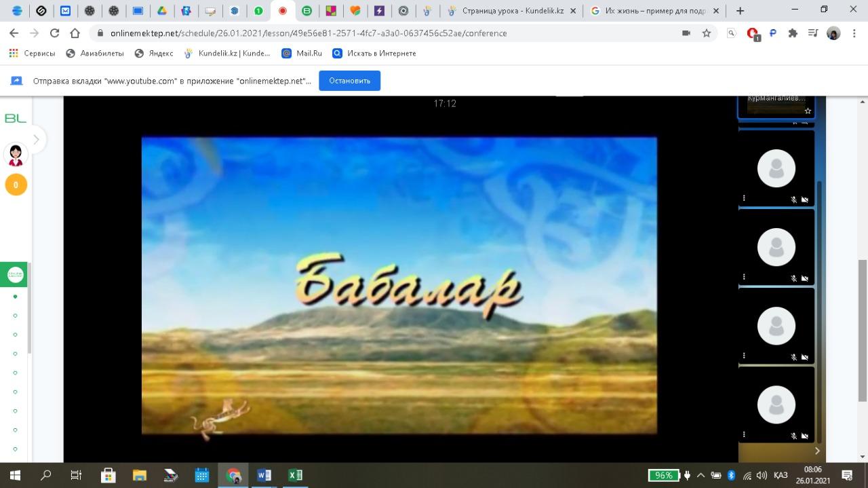868x488 pixels.
Task: Toggle muted microphone on last participant tile
Action: pyautogui.click(x=793, y=436)
